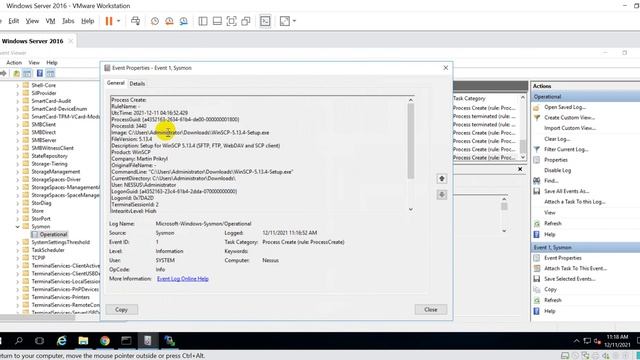Open the VMware console view icon
640x360 pixels.
[265, 21]
